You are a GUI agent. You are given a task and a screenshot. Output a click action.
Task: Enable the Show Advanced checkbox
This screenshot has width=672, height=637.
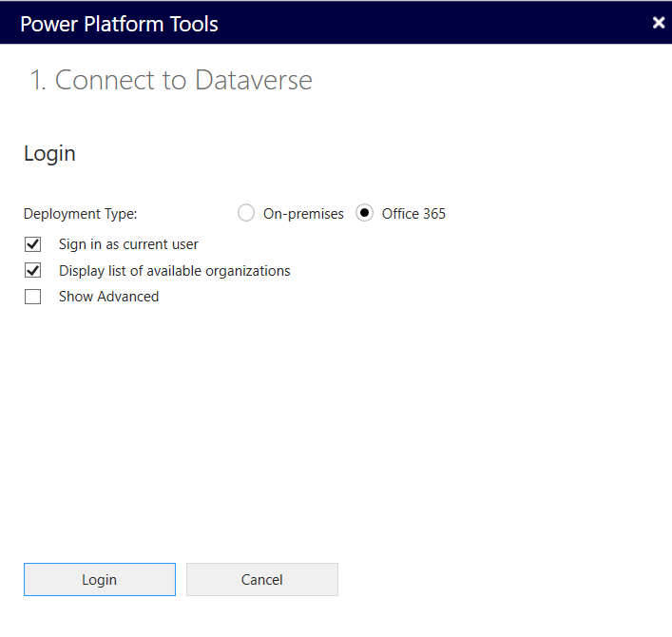(33, 297)
